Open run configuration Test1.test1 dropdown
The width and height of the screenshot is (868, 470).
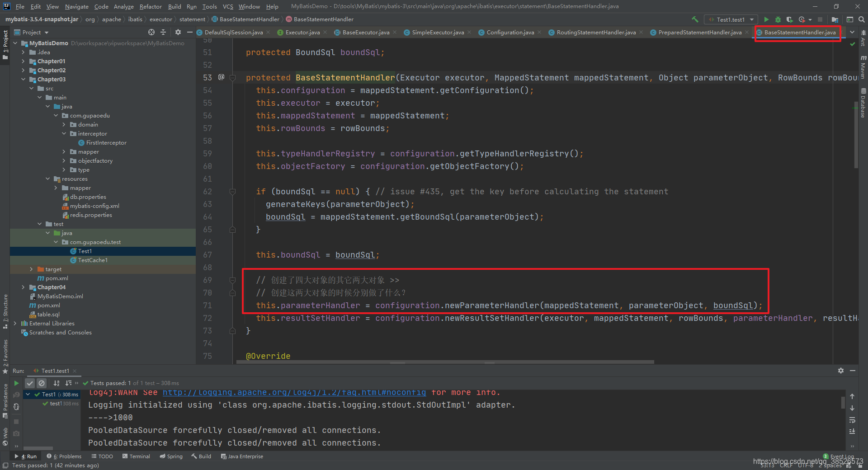pyautogui.click(x=731, y=19)
